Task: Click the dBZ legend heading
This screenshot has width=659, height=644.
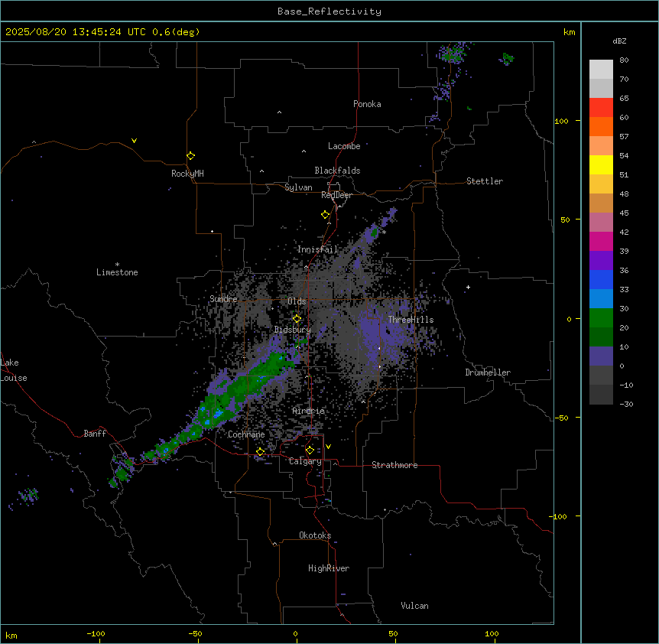Action: click(x=619, y=41)
